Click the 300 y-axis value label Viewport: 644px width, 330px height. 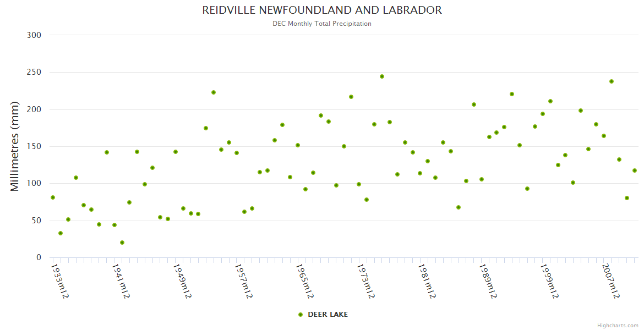(x=34, y=35)
